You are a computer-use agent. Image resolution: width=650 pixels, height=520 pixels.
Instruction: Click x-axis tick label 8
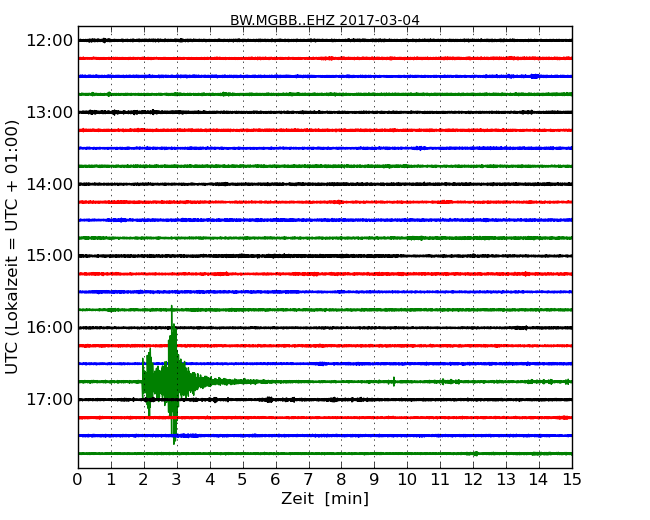[x=341, y=480]
